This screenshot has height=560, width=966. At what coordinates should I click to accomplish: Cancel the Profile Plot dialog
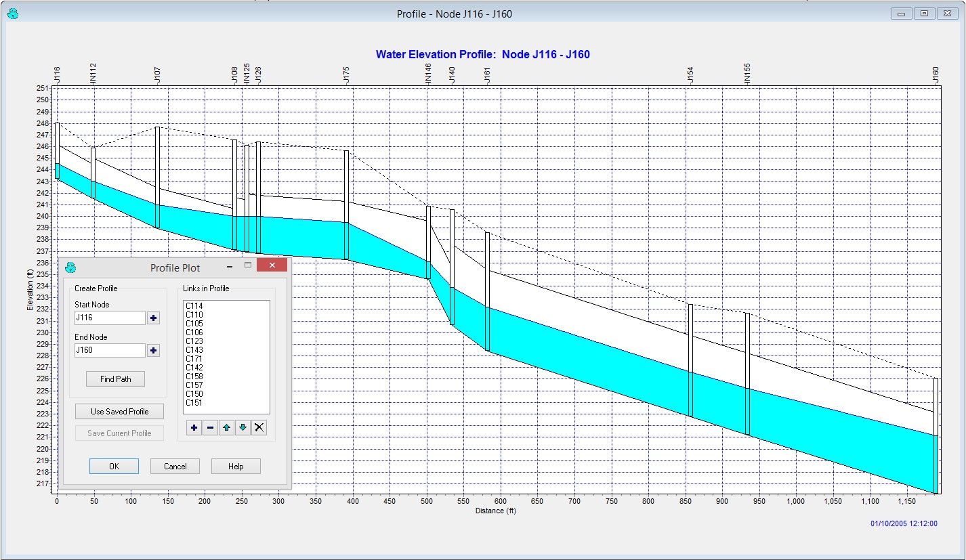click(175, 467)
